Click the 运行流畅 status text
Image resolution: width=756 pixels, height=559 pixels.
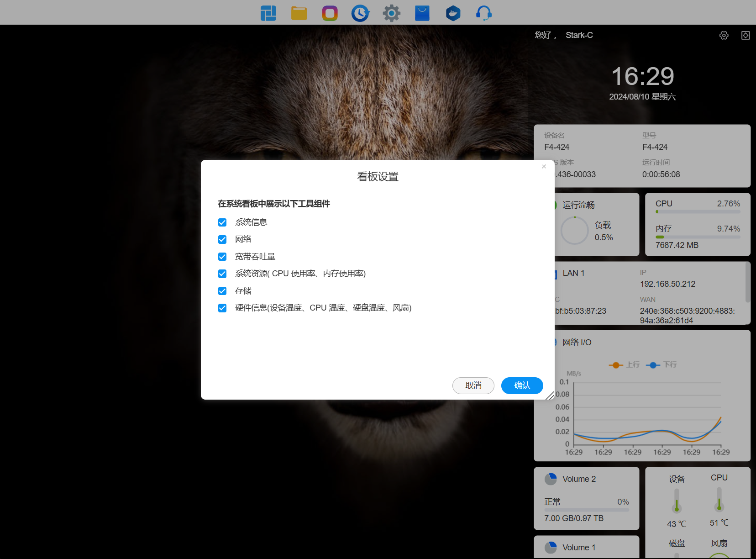(578, 205)
